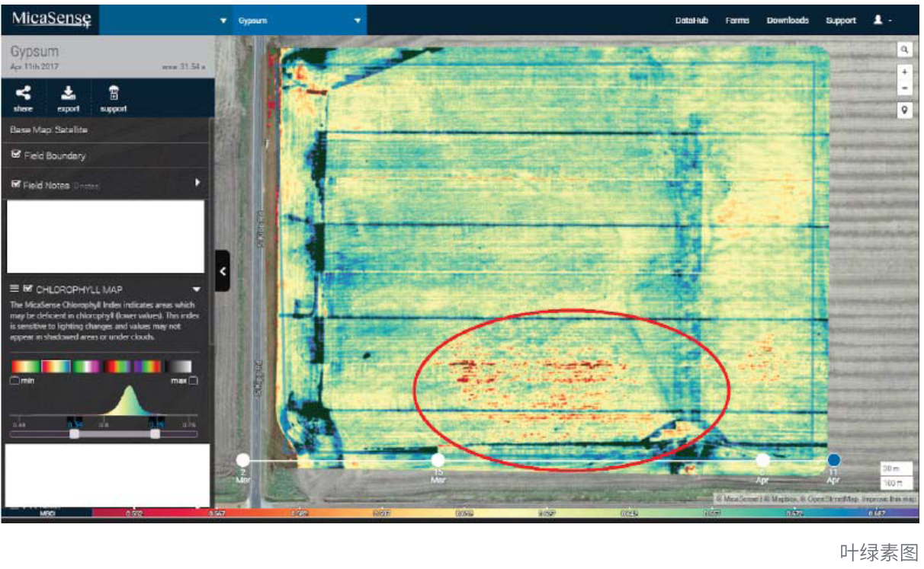The image size is (924, 569).
Task: Go to the Farms menu item
Action: click(737, 21)
